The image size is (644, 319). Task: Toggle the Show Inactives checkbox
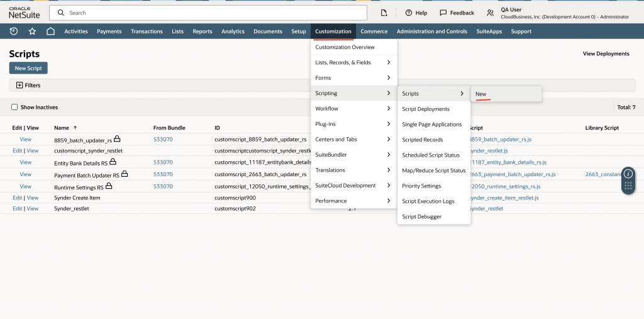(14, 108)
